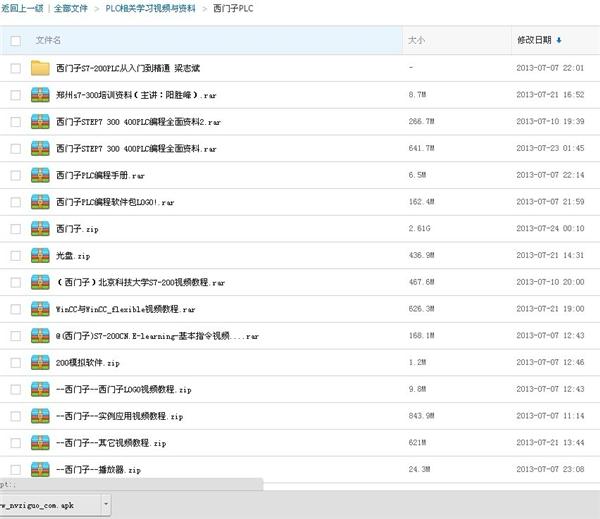Click archive icon of 西门子STEP7 全面资料.rar
The image size is (600, 519).
coord(40,149)
